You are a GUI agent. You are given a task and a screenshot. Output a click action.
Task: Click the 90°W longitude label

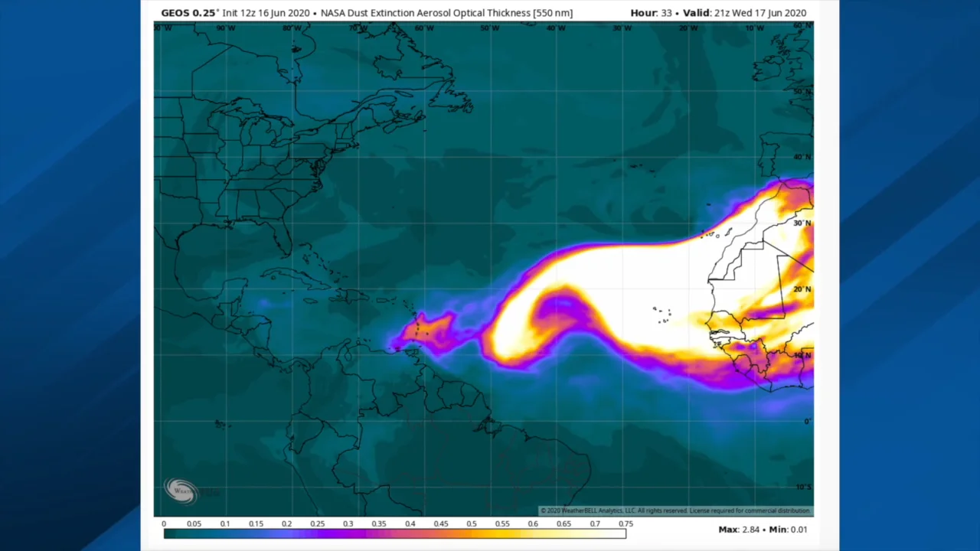226,28
